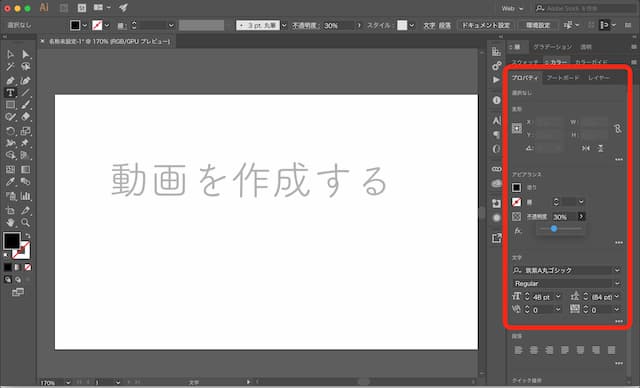Switch to the アートボード tab
Screen dimensions: 640x388
pyautogui.click(x=562, y=78)
